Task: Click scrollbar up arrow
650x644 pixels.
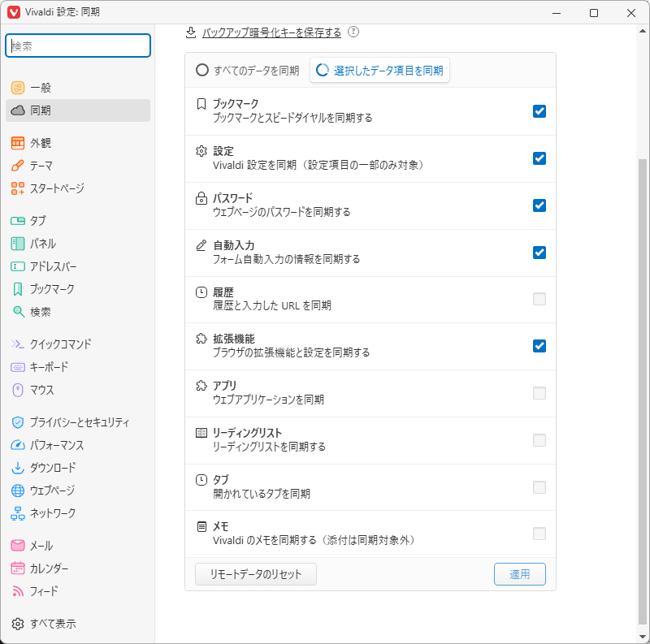Action: tap(643, 31)
